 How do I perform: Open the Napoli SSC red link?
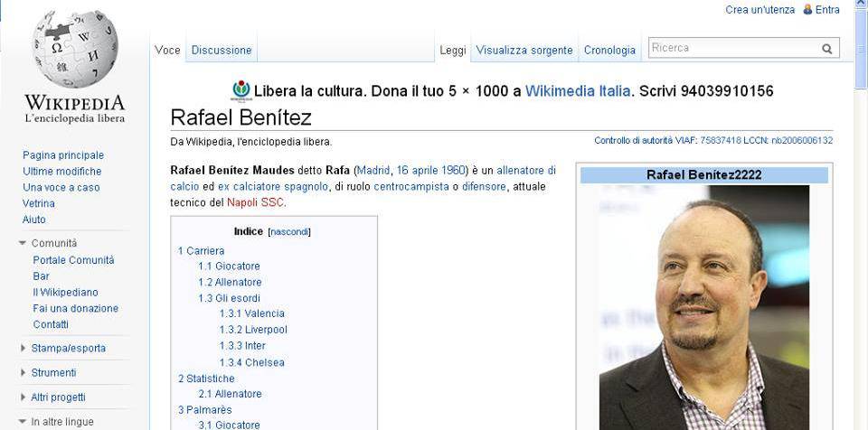[x=256, y=202]
